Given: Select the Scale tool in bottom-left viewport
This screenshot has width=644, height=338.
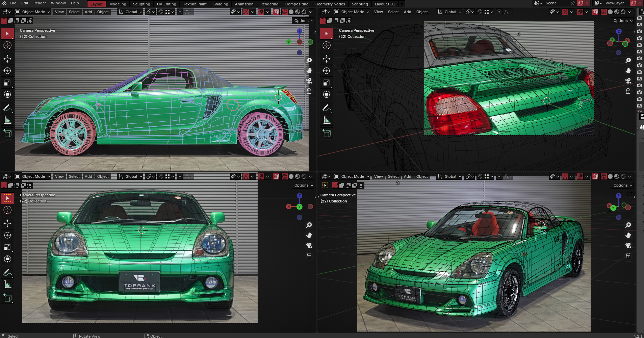Looking at the screenshot, I should (x=7, y=247).
